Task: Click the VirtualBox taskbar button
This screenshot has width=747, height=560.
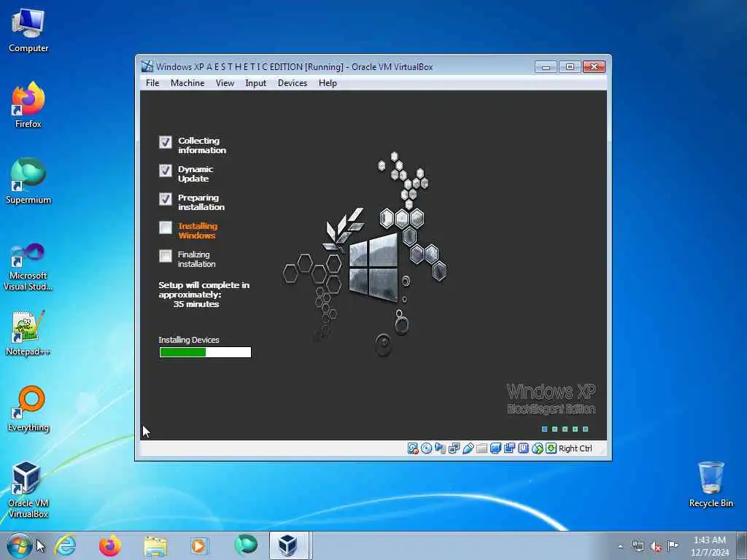Action: (290, 545)
